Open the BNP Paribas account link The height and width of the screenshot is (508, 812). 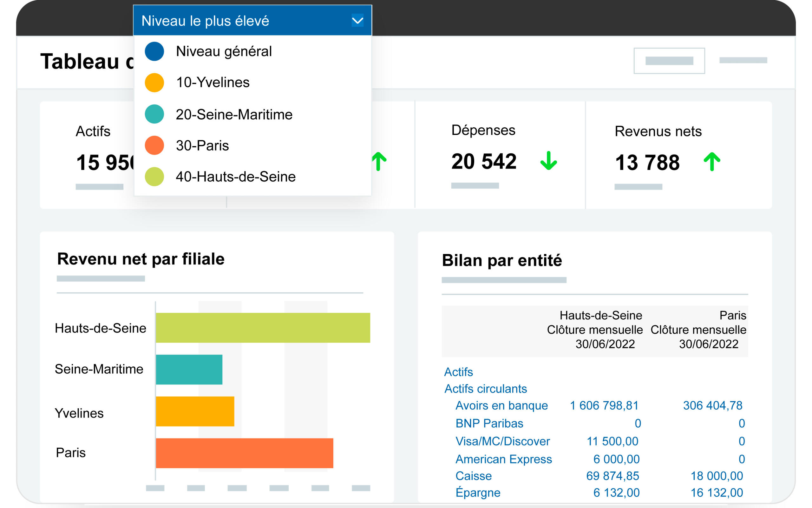pos(489,423)
